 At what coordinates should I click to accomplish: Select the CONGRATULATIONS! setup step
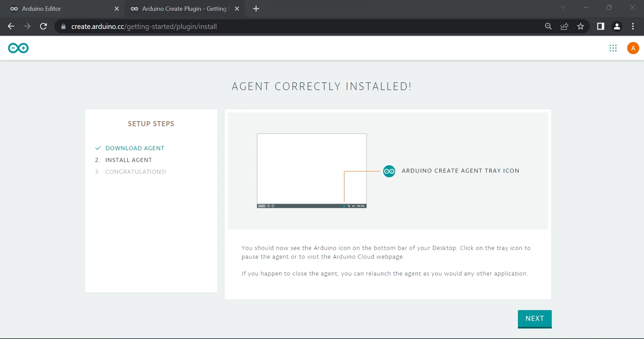(136, 172)
